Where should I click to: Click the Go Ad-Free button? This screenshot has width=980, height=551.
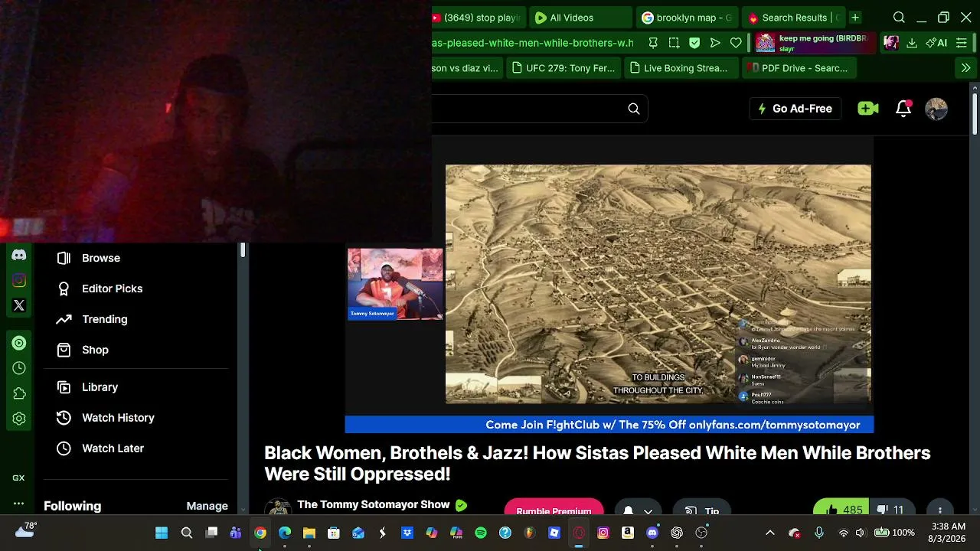(795, 109)
